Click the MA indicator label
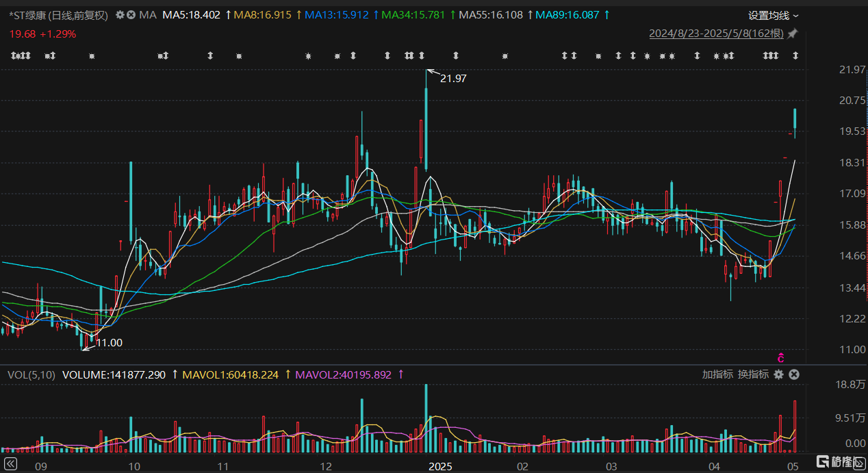This screenshot has width=868, height=473. pyautogui.click(x=148, y=14)
